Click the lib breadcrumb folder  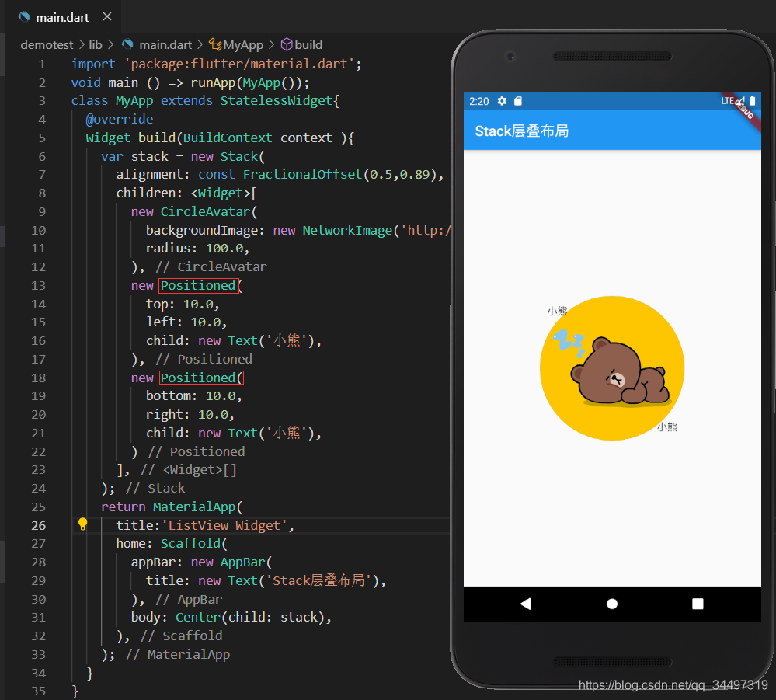tap(95, 44)
